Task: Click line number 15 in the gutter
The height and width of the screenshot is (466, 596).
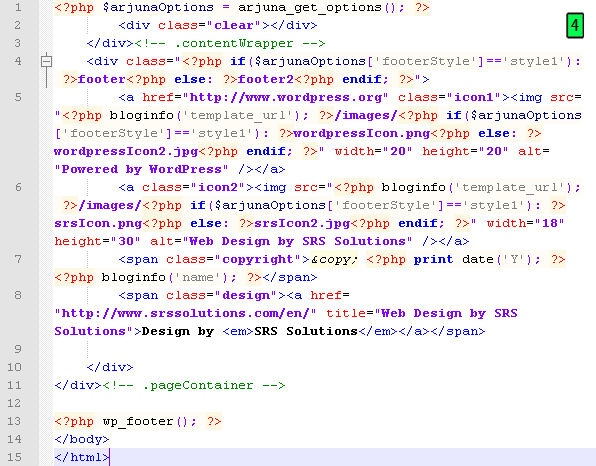Action: pyautogui.click(x=14, y=457)
